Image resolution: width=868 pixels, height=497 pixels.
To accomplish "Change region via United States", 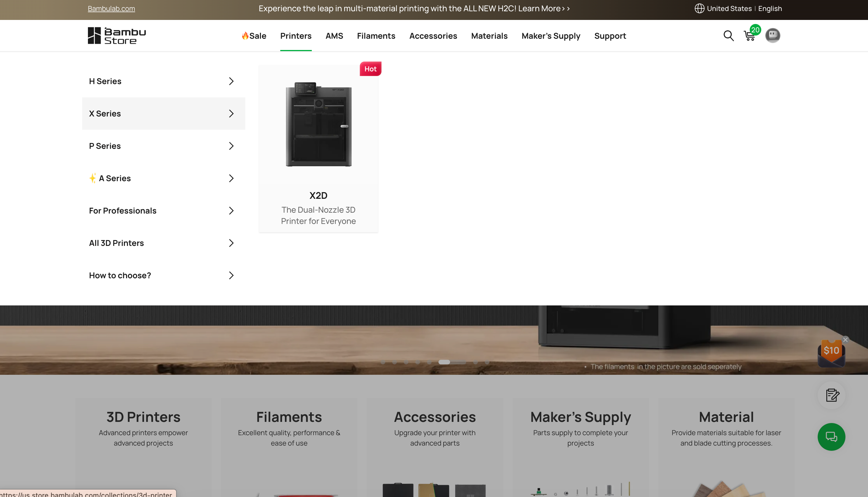I will point(729,9).
